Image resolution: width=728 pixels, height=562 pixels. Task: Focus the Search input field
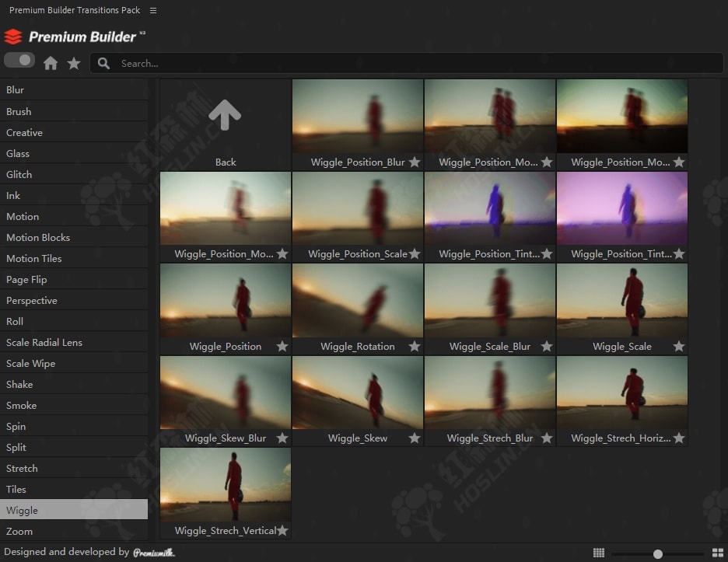point(407,63)
